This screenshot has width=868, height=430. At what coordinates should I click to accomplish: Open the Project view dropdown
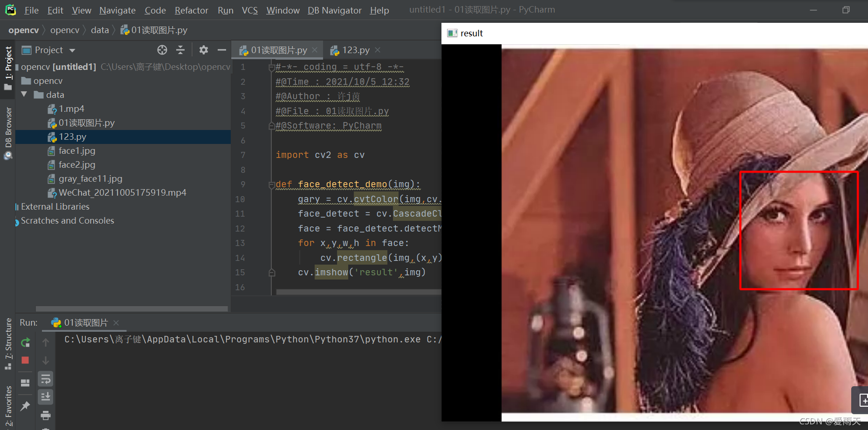coord(72,50)
